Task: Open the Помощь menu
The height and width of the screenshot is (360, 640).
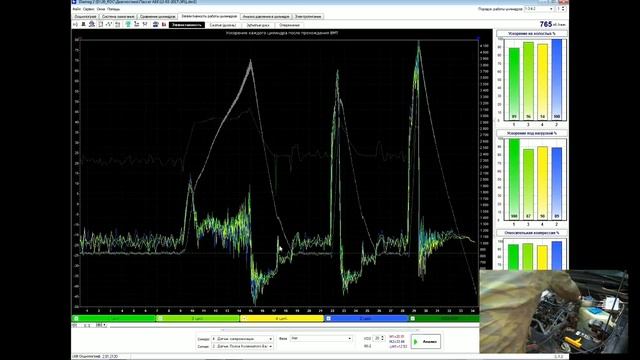Action: (x=114, y=9)
